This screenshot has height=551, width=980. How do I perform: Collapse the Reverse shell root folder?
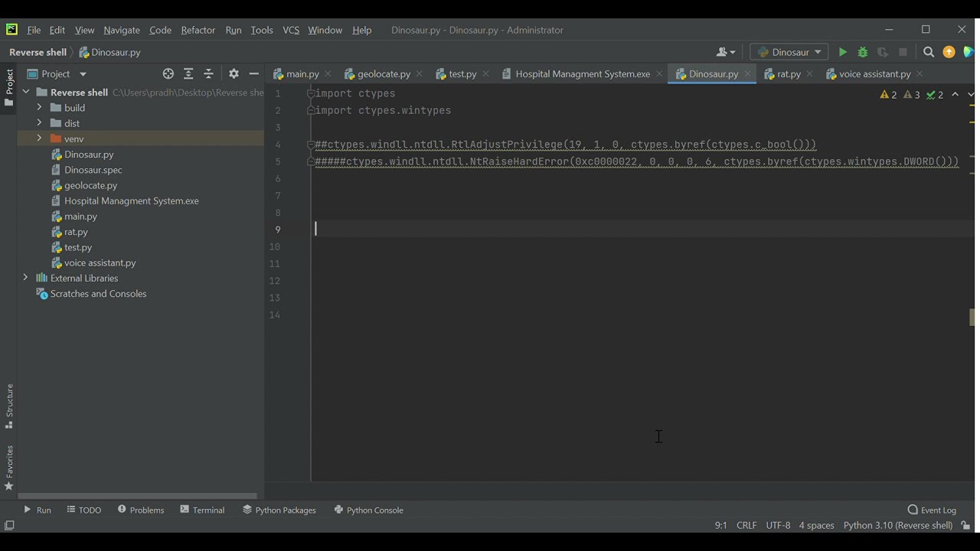26,92
